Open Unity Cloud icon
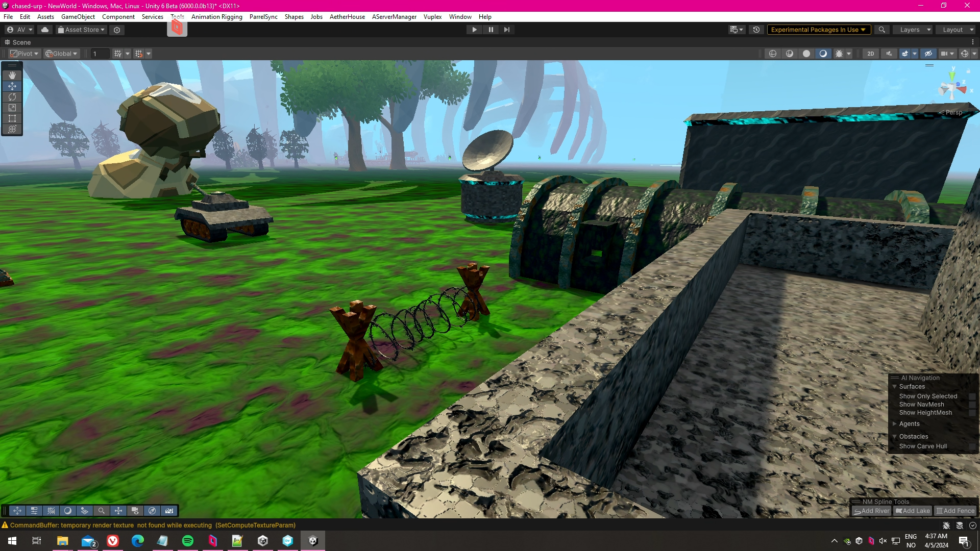The width and height of the screenshot is (980, 551). 45,30
